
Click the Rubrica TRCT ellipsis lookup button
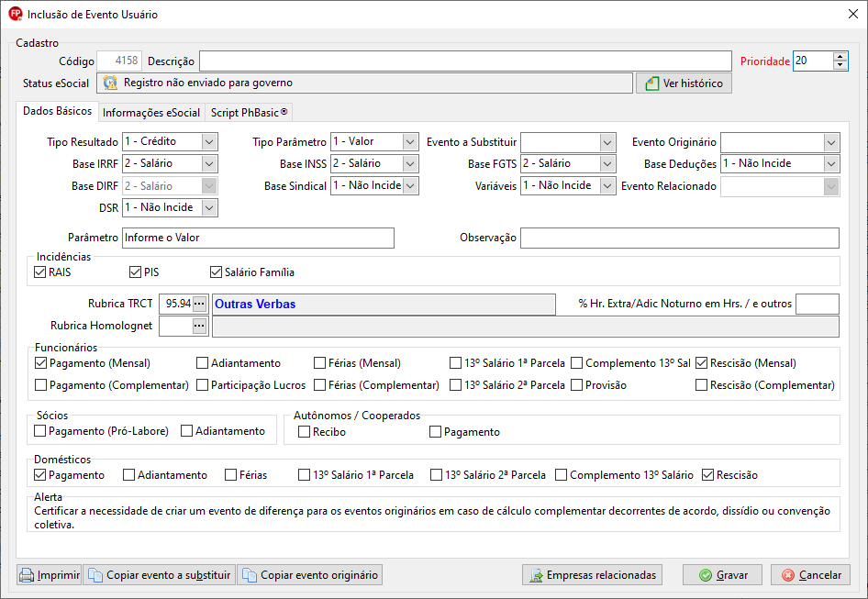point(199,304)
